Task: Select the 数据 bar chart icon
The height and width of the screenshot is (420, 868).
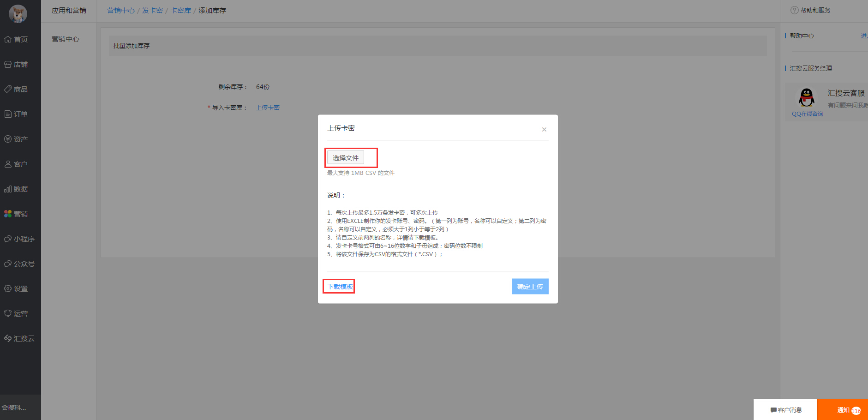Action: point(8,189)
